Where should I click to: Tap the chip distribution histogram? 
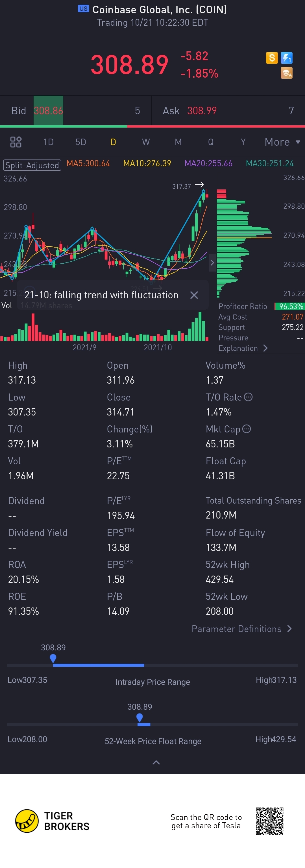[x=244, y=243]
